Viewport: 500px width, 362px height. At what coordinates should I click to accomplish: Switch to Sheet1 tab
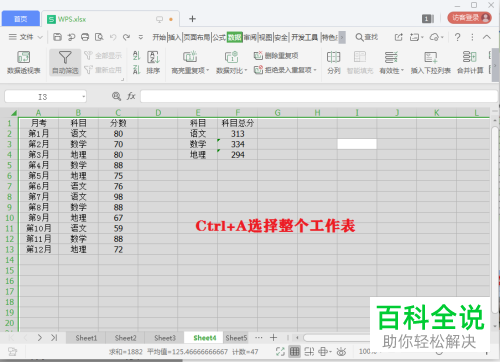tap(86, 338)
